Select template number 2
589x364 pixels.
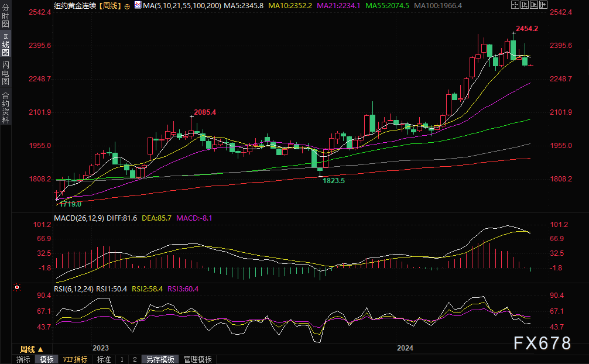(x=135, y=359)
